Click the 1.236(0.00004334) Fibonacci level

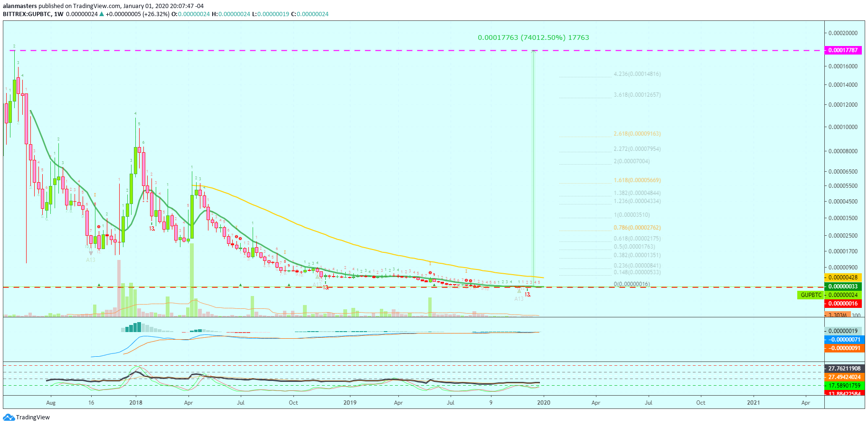(x=637, y=201)
